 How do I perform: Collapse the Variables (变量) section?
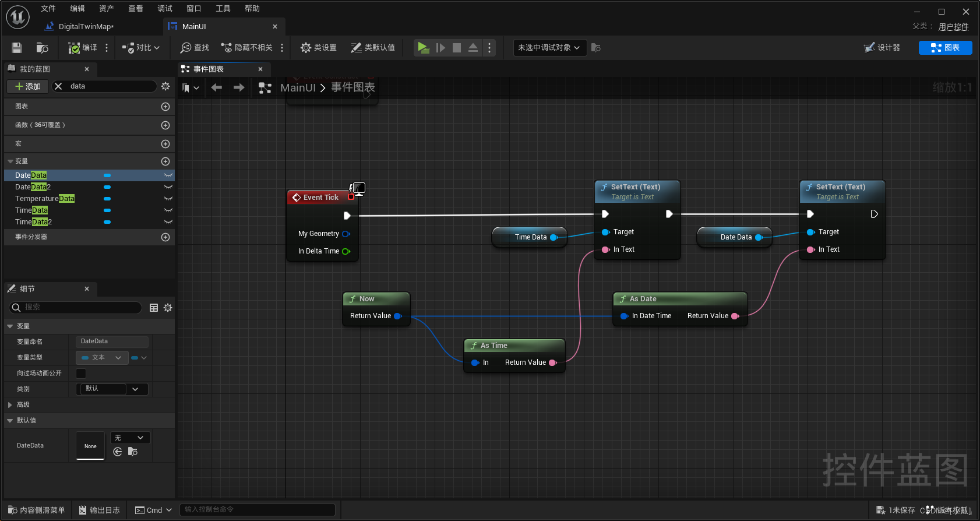(x=10, y=161)
